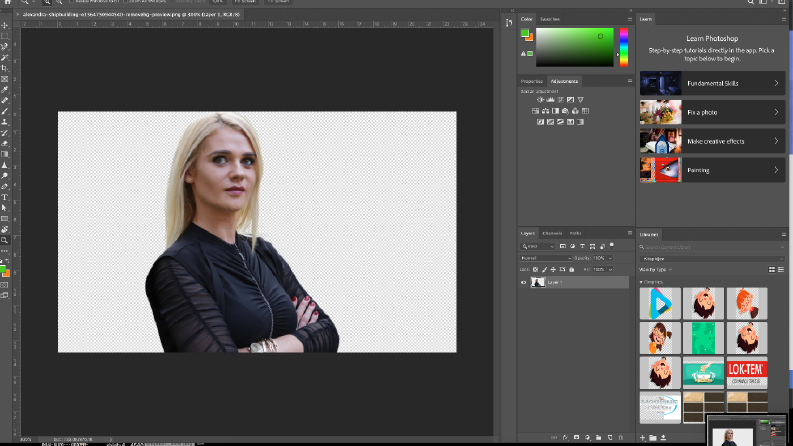Select the Zoom tool in toolbar
793x446 pixels.
coord(5,240)
